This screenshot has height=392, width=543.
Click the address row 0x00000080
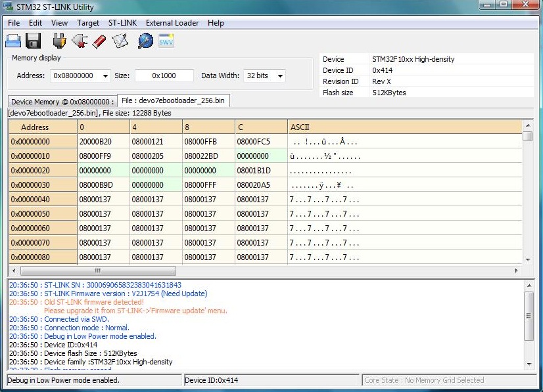coord(43,257)
